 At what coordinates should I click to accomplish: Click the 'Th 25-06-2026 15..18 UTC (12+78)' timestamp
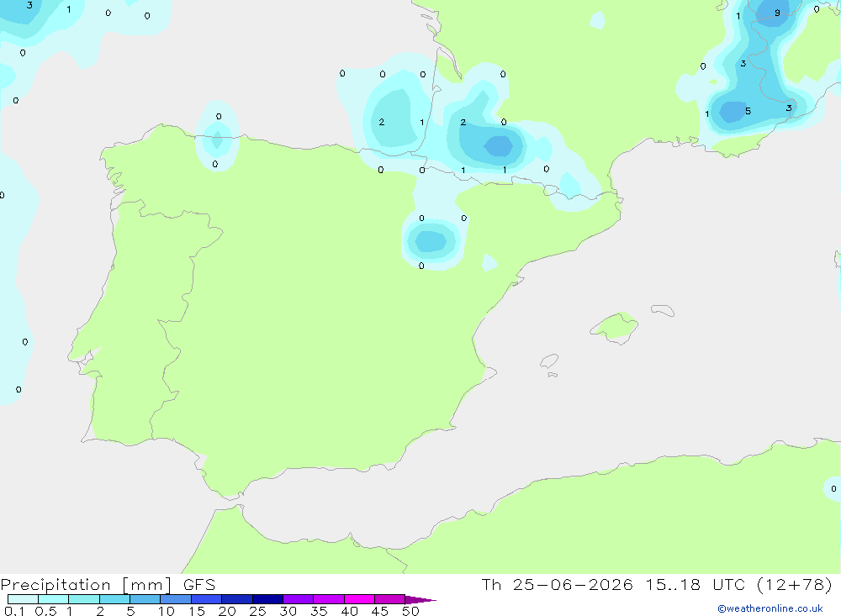pos(657,584)
